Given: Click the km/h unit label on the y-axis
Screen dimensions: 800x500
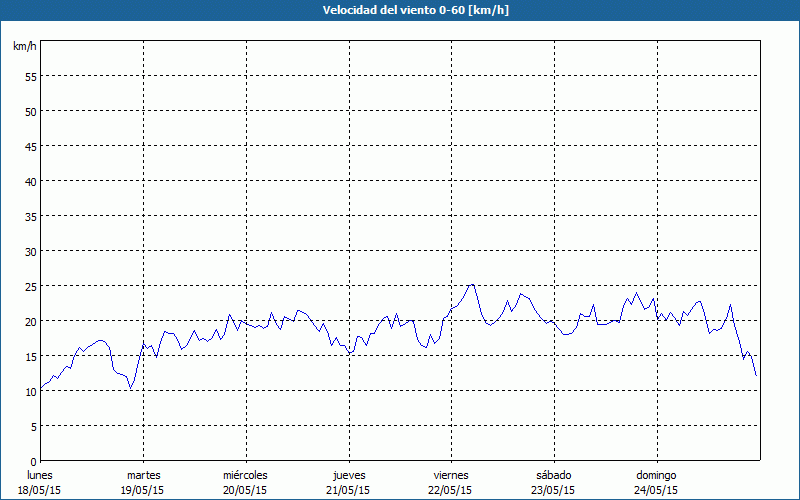Looking at the screenshot, I should coord(25,47).
